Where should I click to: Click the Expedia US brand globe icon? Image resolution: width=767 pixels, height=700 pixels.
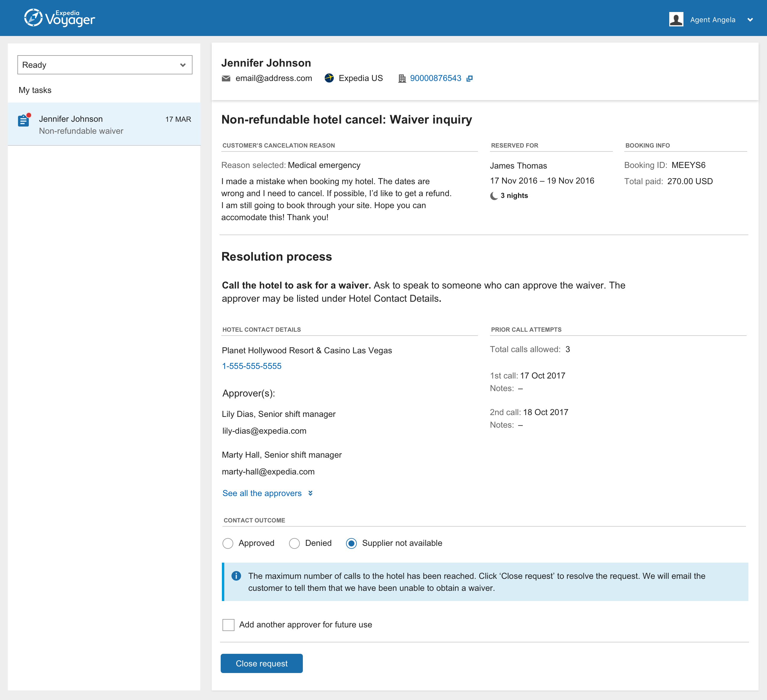click(x=329, y=78)
